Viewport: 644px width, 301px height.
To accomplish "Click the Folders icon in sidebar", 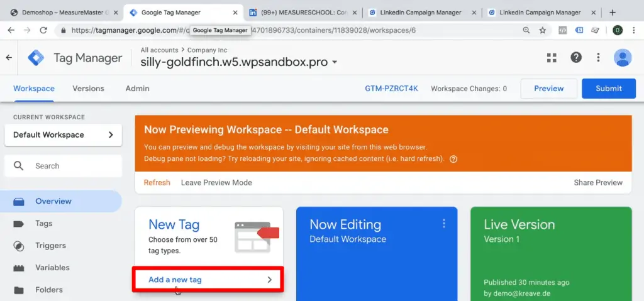I will tap(18, 290).
